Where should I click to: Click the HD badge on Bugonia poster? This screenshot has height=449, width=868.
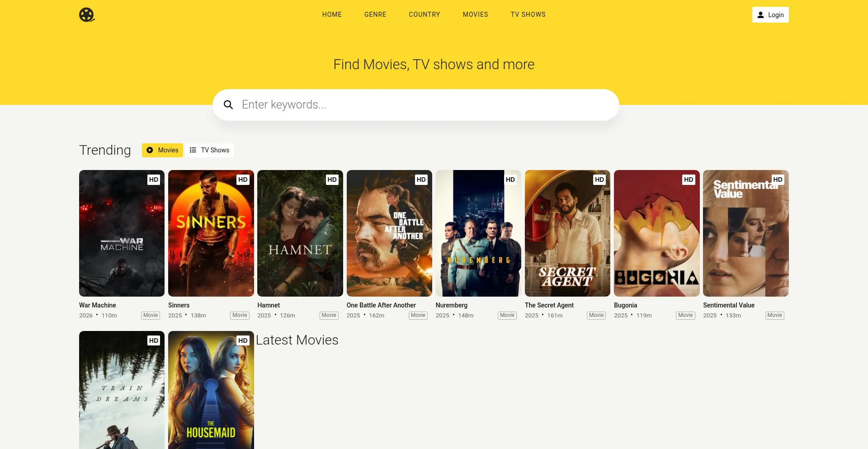click(689, 180)
